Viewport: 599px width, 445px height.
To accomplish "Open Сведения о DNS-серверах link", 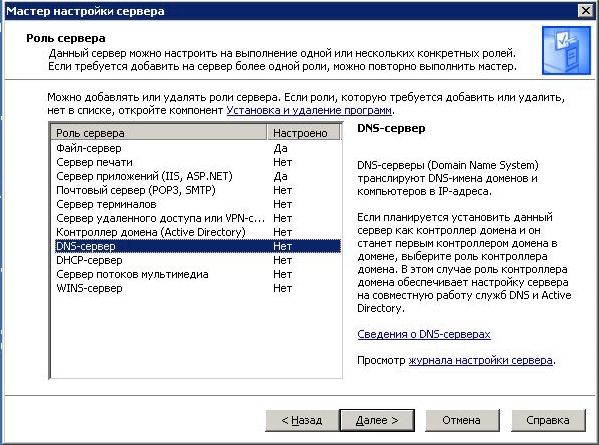I will point(424,334).
